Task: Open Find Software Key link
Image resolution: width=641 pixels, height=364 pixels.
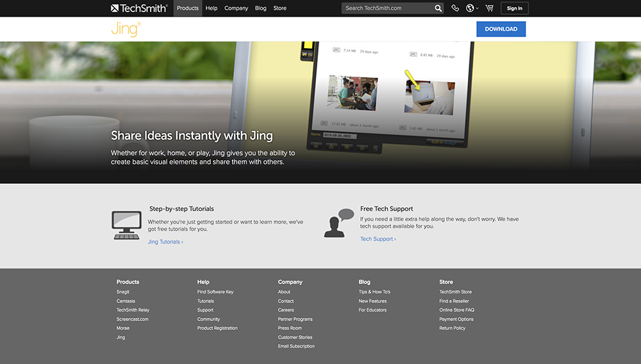Action: [215, 292]
